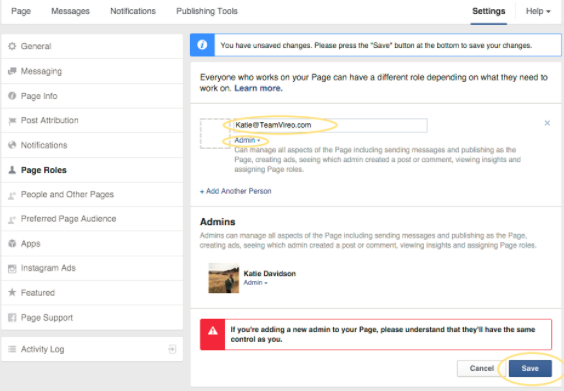564x391 pixels.
Task: Click the People and Other Pages icon
Action: (12, 195)
